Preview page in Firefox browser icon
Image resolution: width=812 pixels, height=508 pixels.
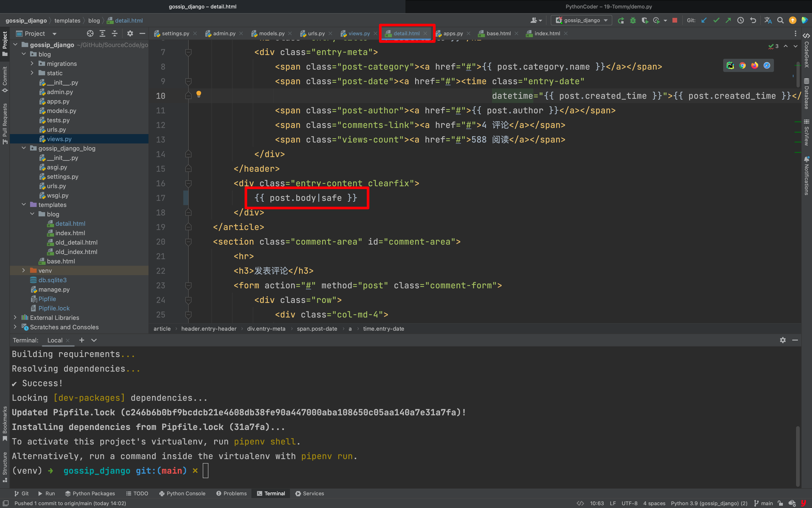click(755, 66)
